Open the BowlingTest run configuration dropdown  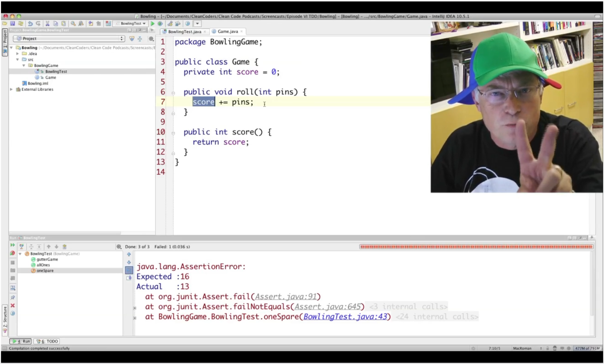[131, 24]
